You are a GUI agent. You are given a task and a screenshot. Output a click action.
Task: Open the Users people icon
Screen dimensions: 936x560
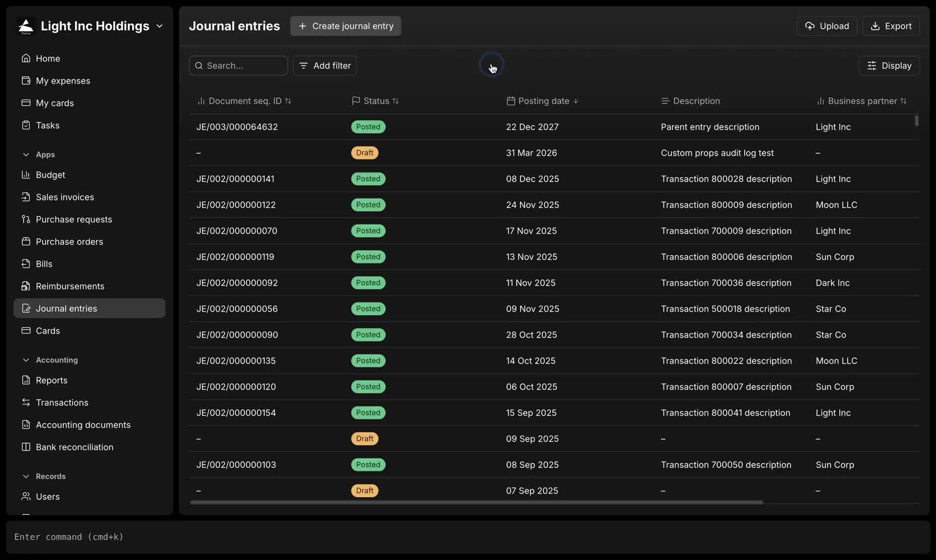(26, 496)
